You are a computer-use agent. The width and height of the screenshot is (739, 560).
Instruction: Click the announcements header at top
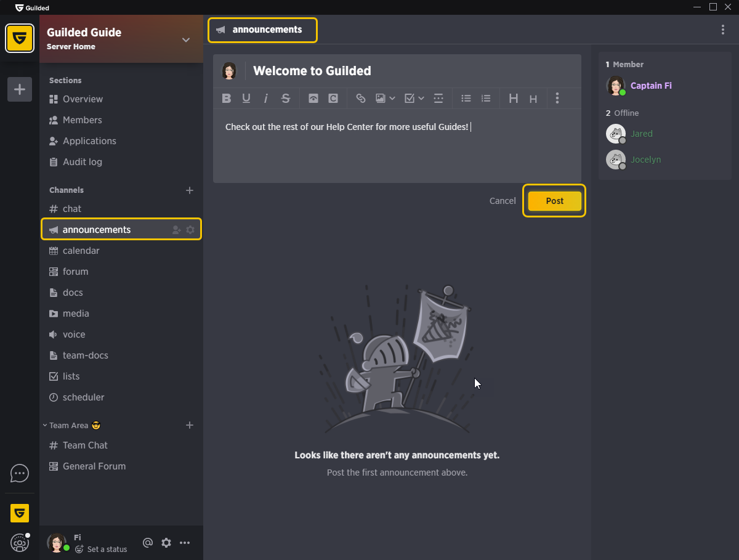(x=262, y=30)
